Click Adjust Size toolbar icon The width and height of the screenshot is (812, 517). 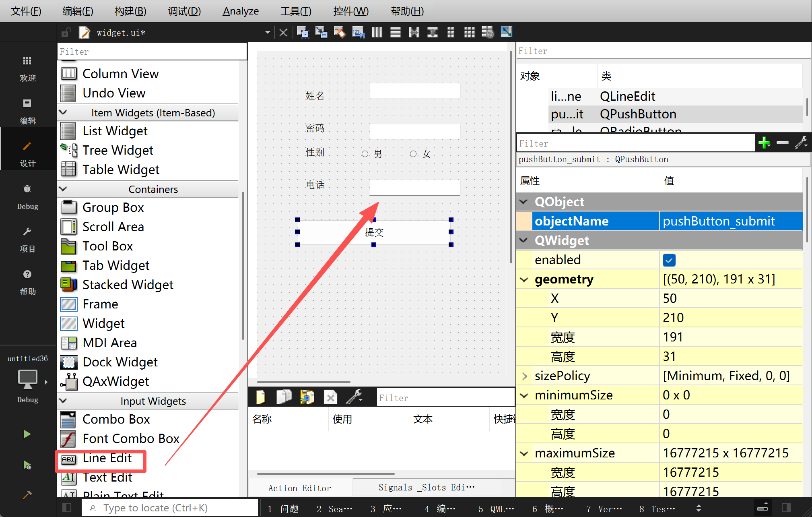506,32
